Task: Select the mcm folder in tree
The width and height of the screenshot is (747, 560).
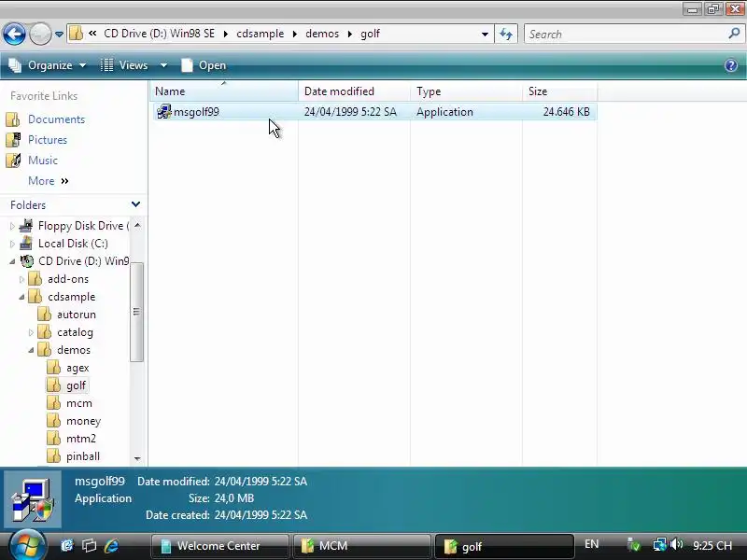Action: [79, 403]
